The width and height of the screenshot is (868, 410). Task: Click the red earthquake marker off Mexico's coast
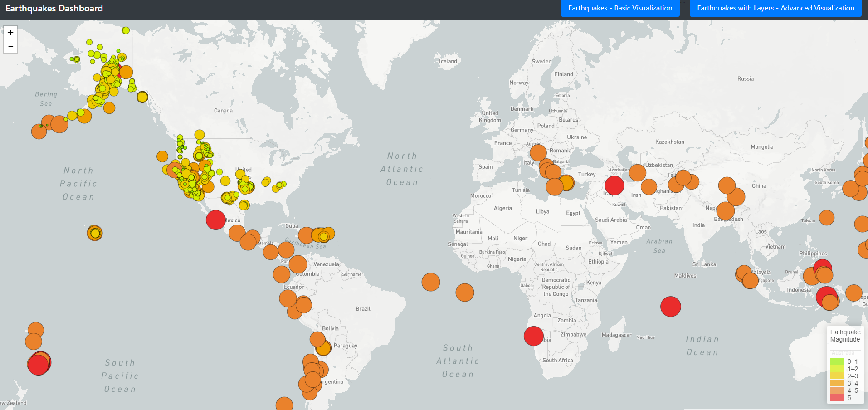point(215,220)
